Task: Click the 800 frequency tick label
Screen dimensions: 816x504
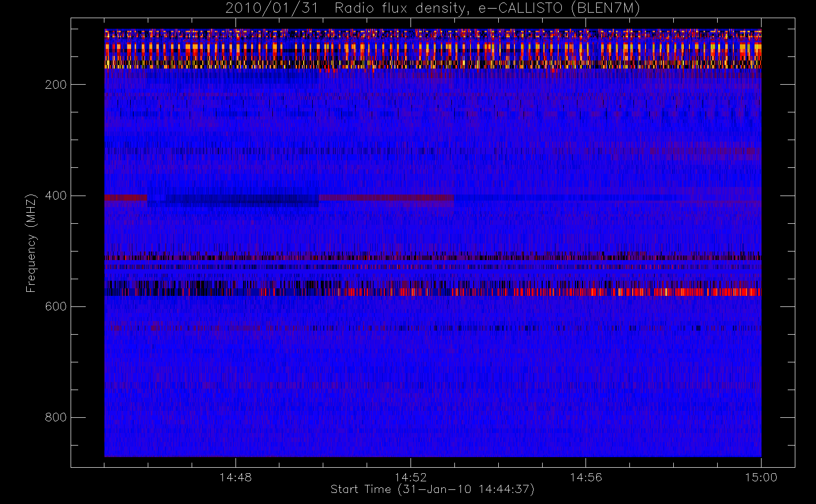Action: point(56,417)
